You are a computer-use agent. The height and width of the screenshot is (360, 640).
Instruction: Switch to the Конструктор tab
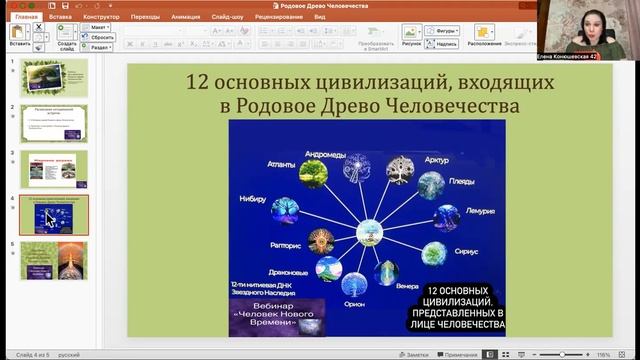click(101, 17)
